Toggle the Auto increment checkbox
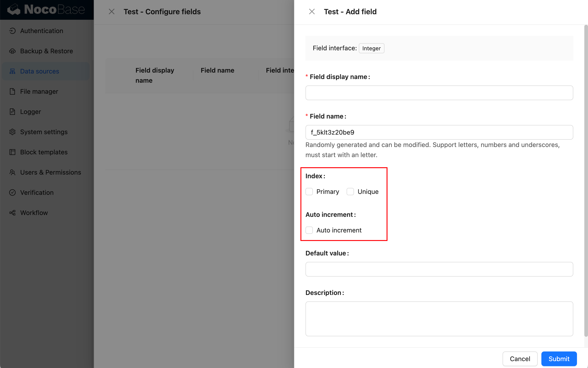This screenshot has width=588, height=368. [x=309, y=230]
